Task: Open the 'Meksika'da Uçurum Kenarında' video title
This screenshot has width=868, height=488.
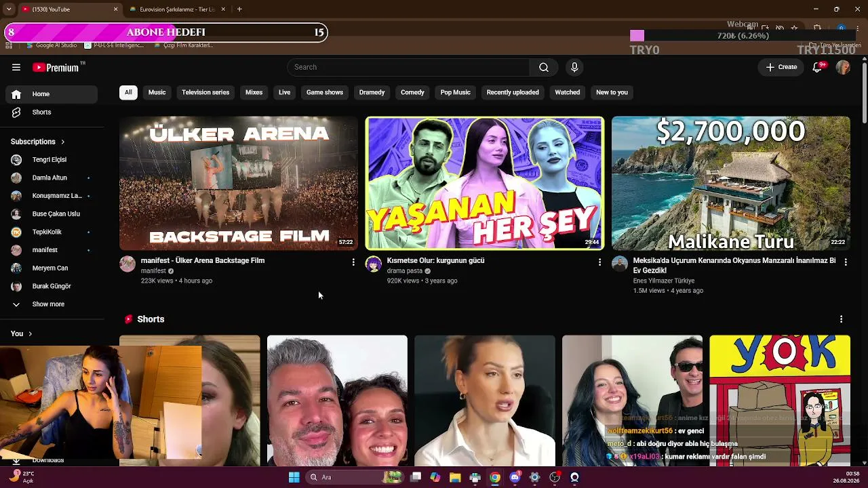Action: coord(734,265)
